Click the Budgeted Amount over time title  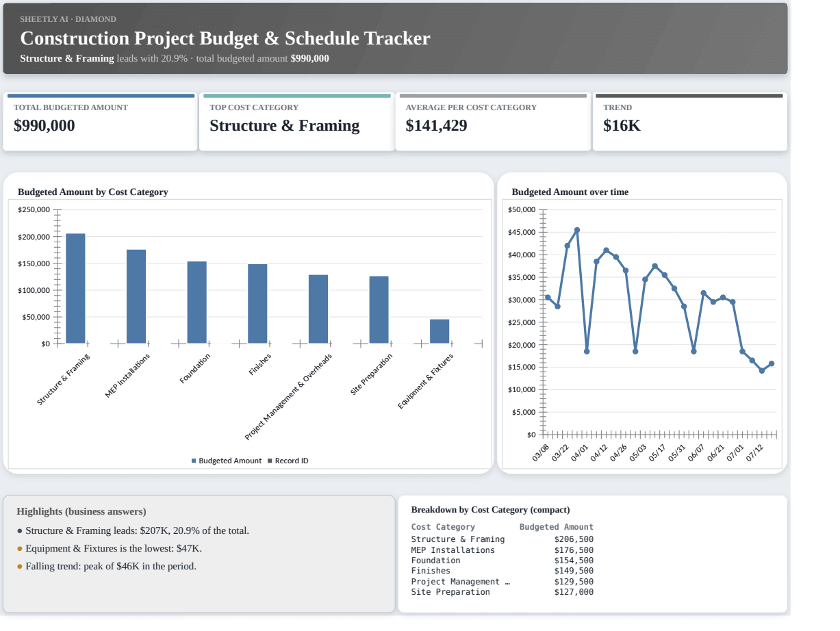(570, 192)
